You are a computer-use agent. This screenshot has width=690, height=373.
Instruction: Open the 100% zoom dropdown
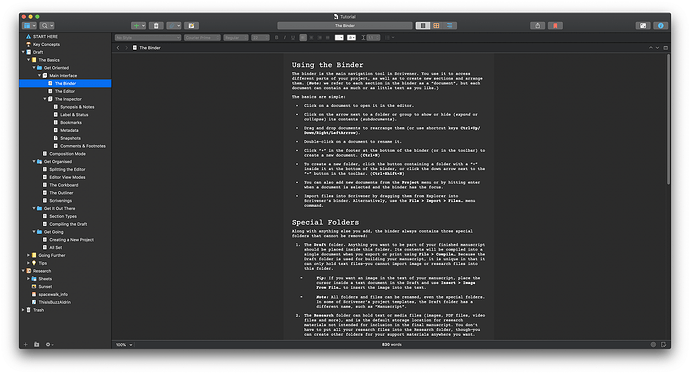[x=124, y=345]
